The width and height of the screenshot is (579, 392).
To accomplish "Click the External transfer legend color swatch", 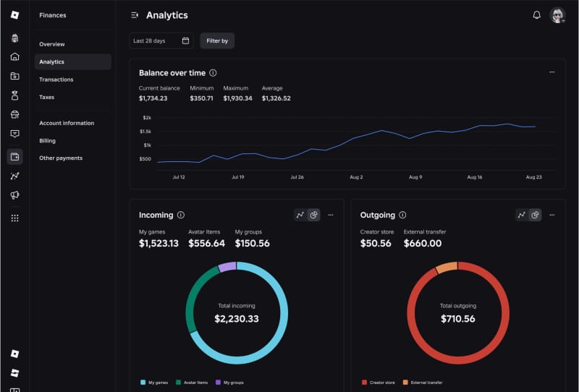I will pyautogui.click(x=405, y=383).
